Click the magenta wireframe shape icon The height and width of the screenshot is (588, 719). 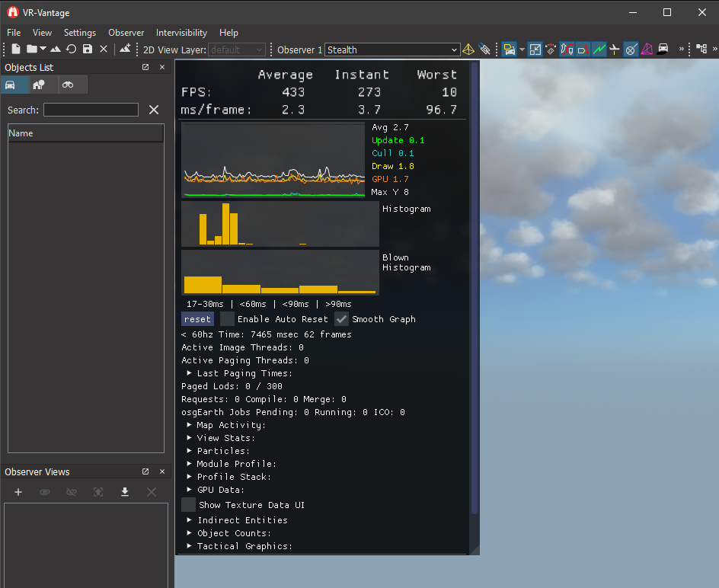[647, 49]
